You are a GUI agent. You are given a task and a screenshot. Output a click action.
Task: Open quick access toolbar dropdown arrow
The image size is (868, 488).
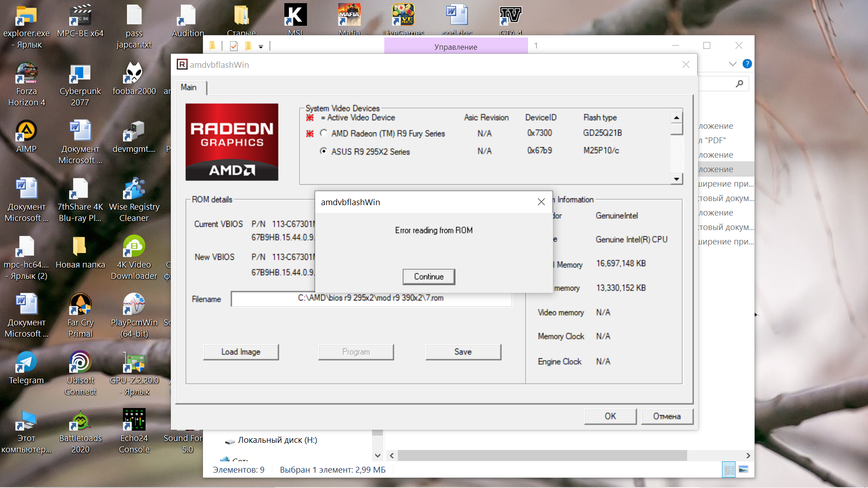coord(261,47)
